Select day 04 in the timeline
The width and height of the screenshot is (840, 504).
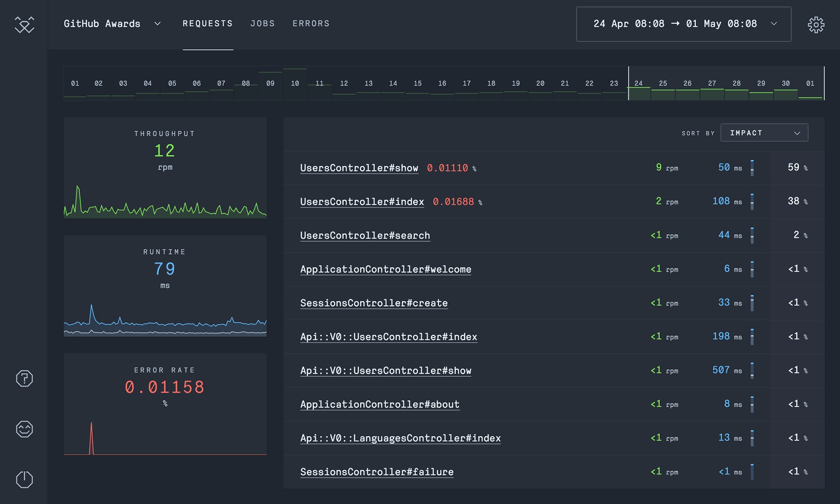click(x=148, y=83)
